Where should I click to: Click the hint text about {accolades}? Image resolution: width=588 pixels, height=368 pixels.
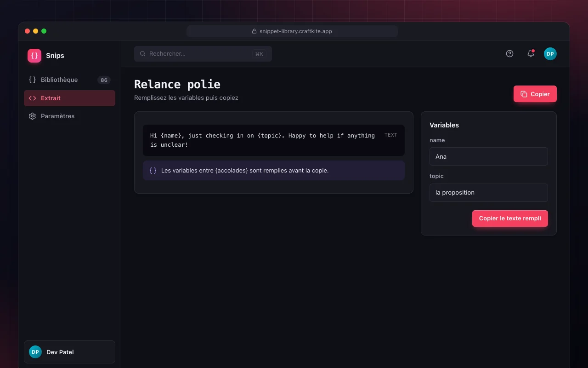click(x=245, y=170)
